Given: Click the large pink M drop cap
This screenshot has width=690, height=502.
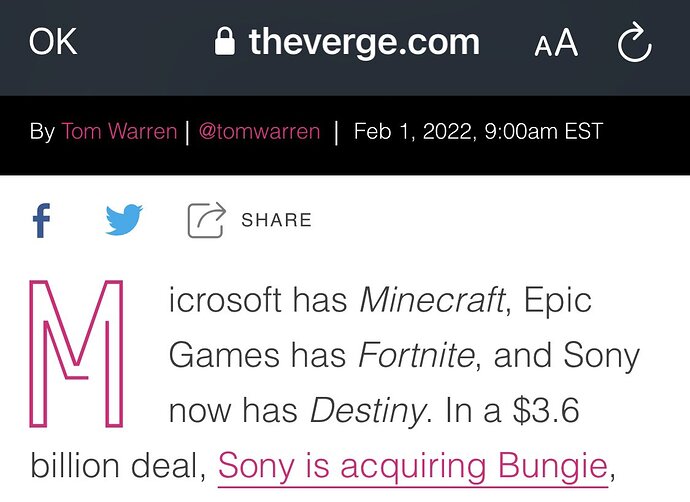Looking at the screenshot, I should (x=76, y=353).
